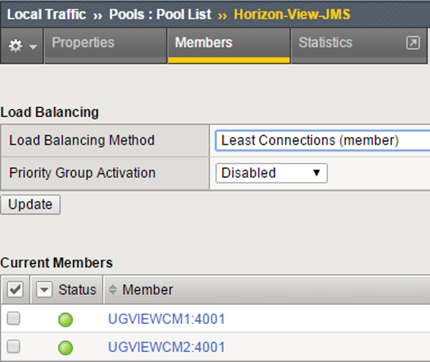Sort by Member column arrows
Viewport: 430px width, 362px height.
coord(113,289)
